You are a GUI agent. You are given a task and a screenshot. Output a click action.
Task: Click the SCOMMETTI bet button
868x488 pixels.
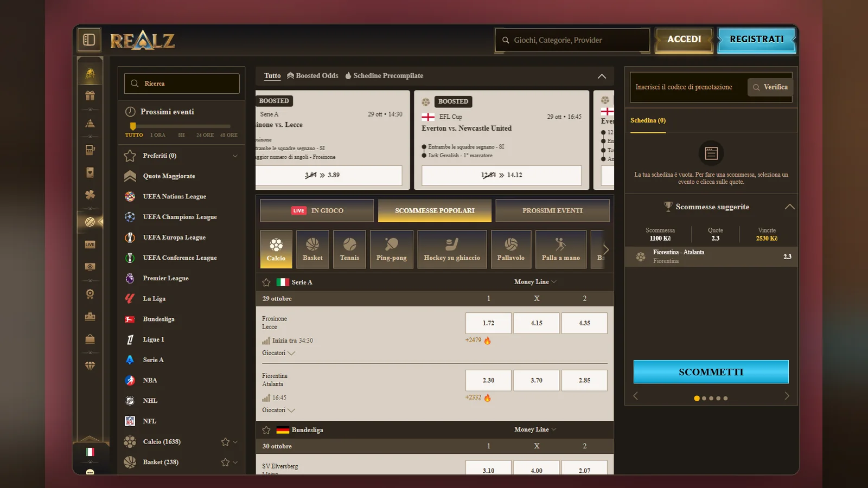point(711,372)
